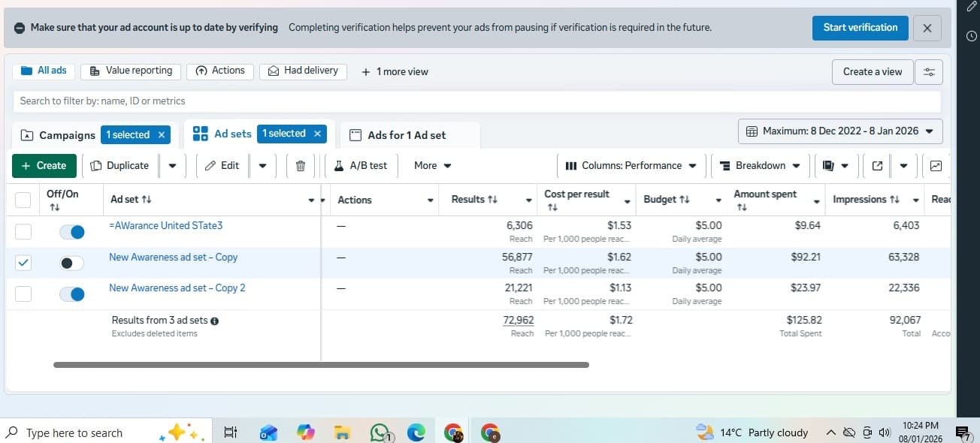Open Windows Task View icon

231,432
